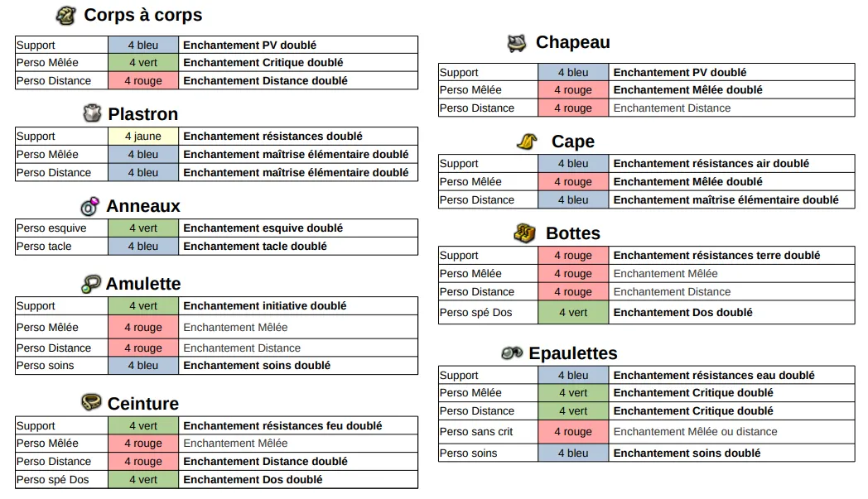Click the Epaulettes icon

click(512, 353)
